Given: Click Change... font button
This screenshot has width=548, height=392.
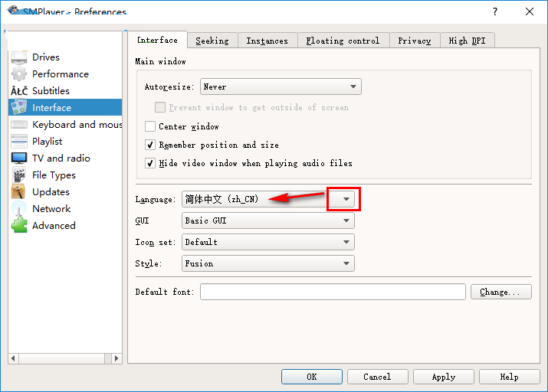Looking at the screenshot, I should (500, 292).
